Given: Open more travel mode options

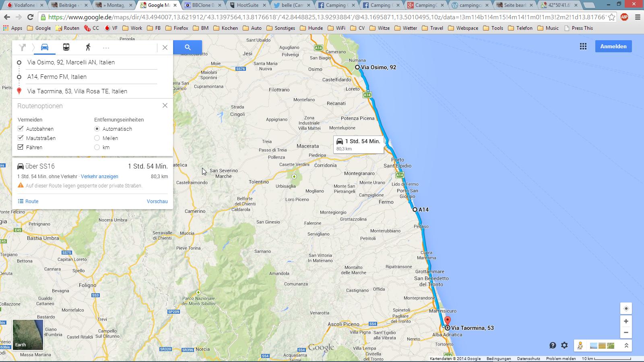Looking at the screenshot, I should (x=106, y=47).
